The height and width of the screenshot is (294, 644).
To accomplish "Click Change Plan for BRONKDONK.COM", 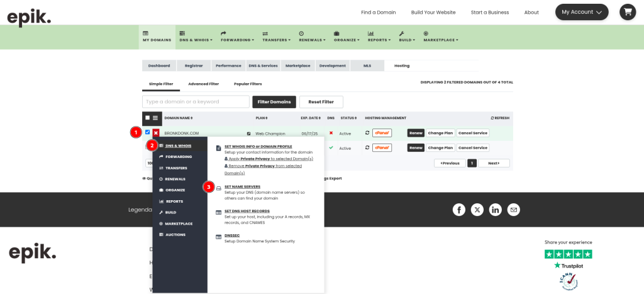I will 440,133.
